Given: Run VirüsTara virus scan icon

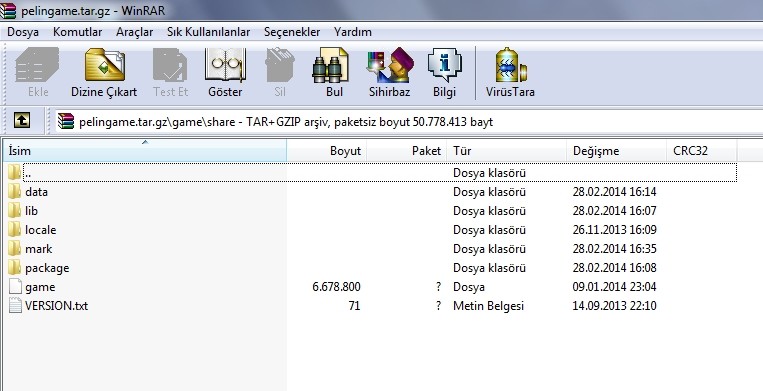Looking at the screenshot, I should [510, 65].
